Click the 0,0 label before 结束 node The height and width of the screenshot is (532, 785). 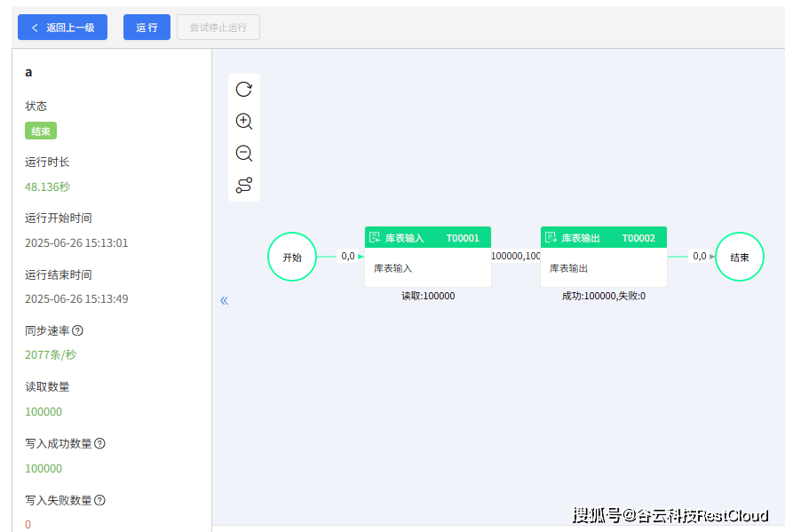coord(700,256)
